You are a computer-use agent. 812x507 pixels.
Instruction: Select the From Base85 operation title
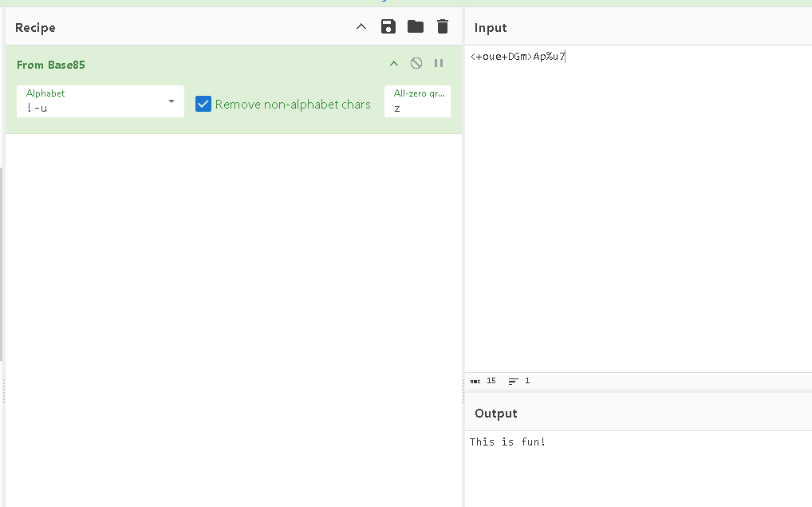click(51, 65)
